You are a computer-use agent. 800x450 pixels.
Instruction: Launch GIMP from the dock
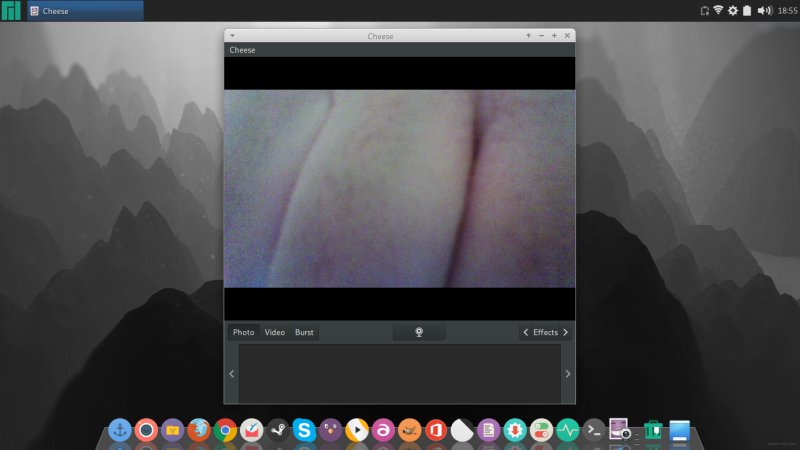(410, 430)
